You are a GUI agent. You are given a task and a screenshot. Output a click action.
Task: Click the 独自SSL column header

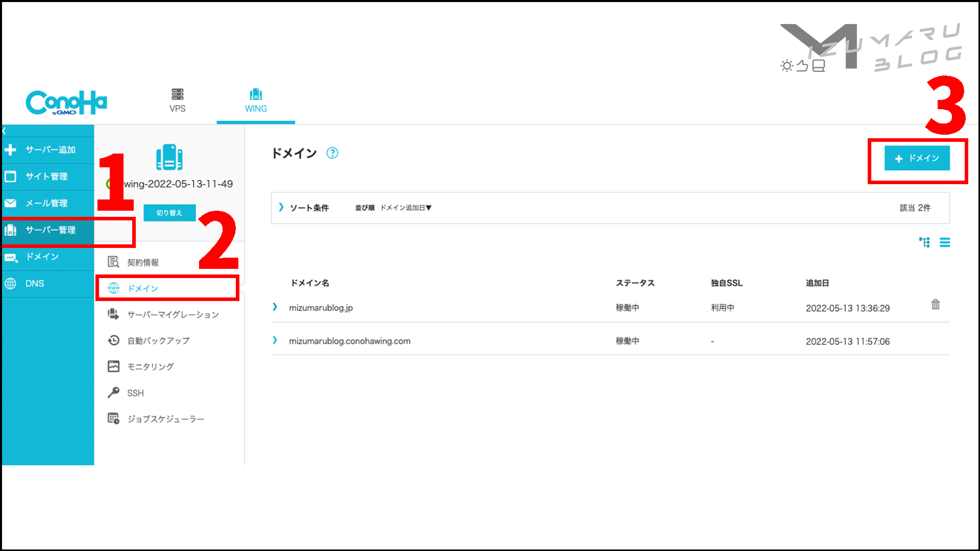727,283
